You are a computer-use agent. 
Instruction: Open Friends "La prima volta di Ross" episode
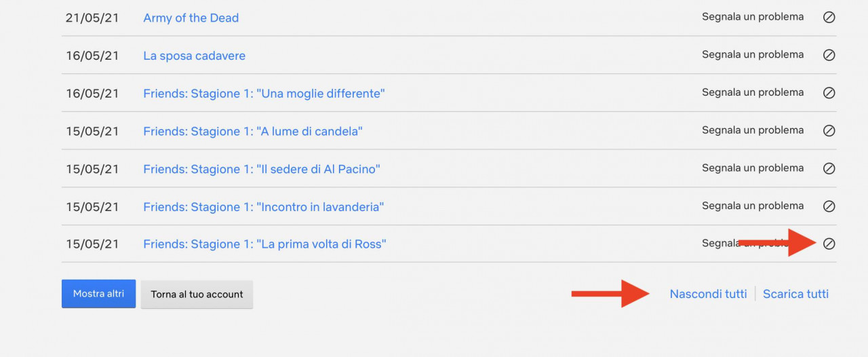tap(264, 244)
